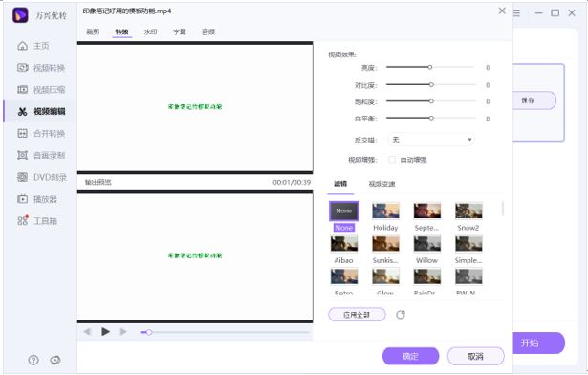Select the 滤镜 sub-tab
This screenshot has width=588, height=375.
tap(340, 184)
